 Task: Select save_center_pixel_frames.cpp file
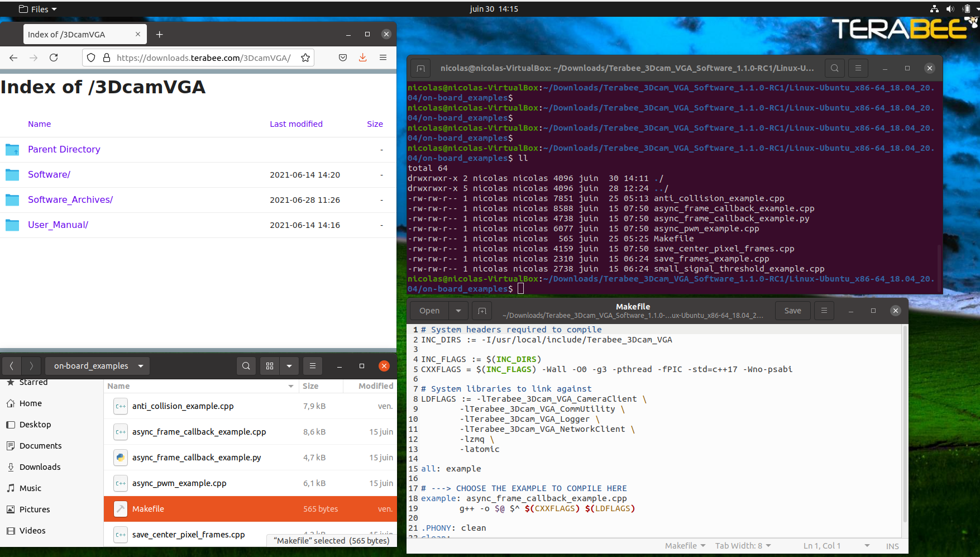point(250,535)
